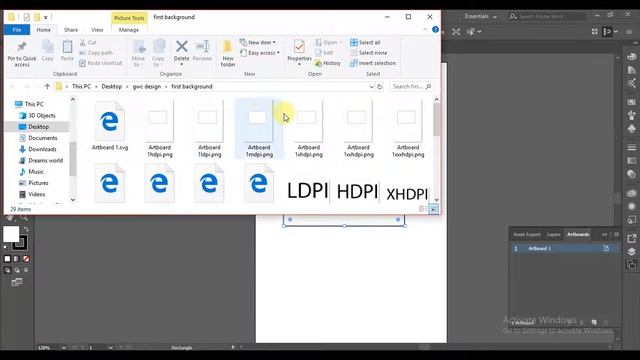Select Desktop in navigation pane
The height and width of the screenshot is (360, 640).
click(x=37, y=127)
